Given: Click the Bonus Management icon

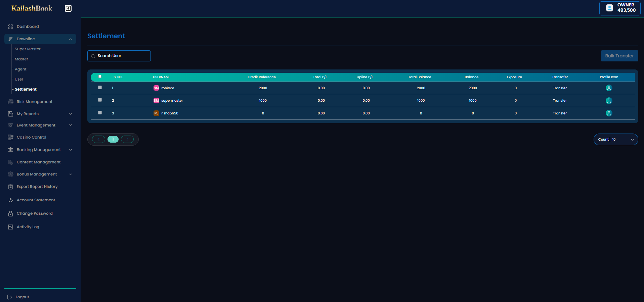Looking at the screenshot, I should click(10, 174).
